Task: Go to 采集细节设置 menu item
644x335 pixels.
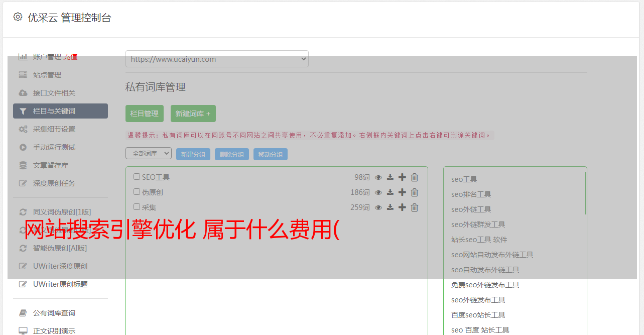Action: click(x=54, y=129)
